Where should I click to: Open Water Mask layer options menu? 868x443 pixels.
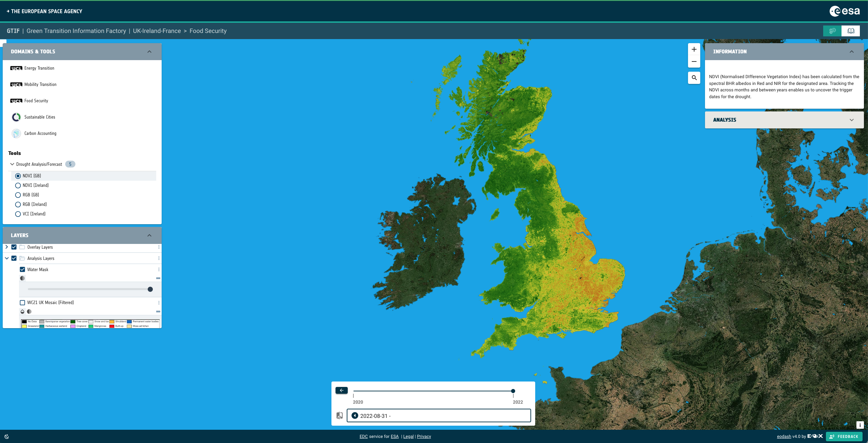point(159,269)
